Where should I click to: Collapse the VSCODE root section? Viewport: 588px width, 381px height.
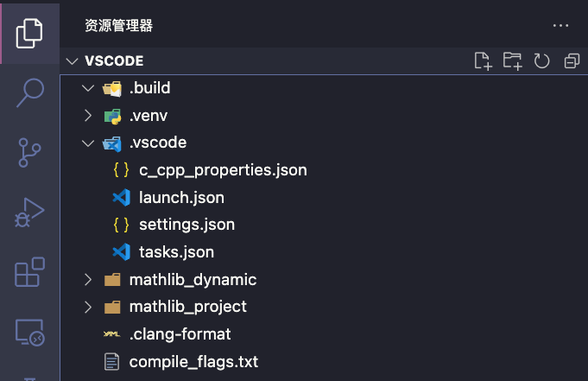point(71,61)
